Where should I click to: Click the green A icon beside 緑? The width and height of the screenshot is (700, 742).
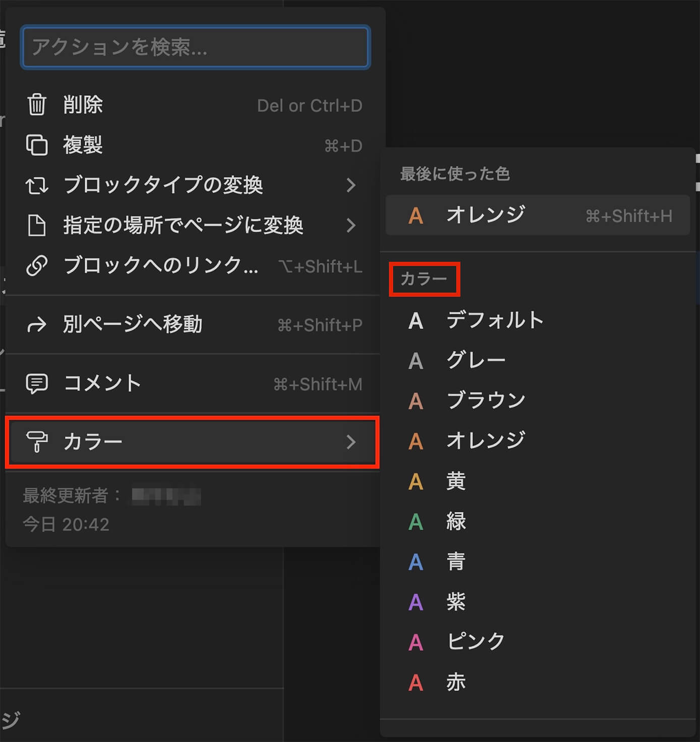click(x=416, y=522)
